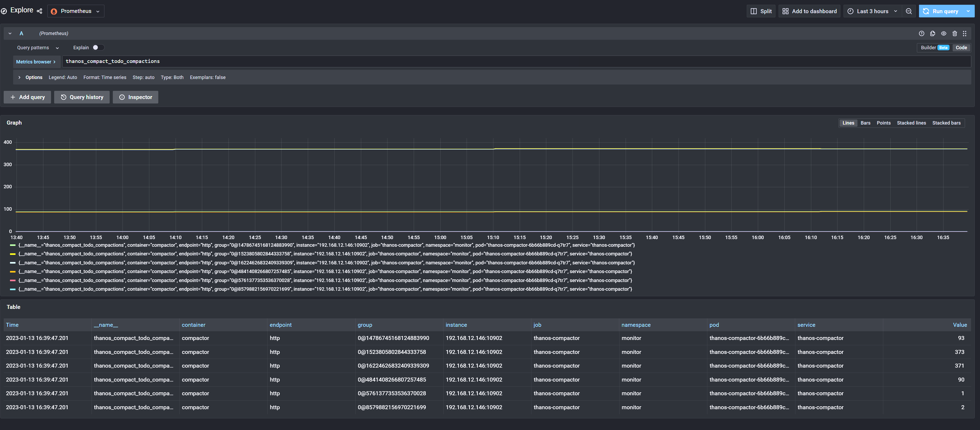Viewport: 980px width, 430px height.
Task: Open the zoom out magnifier icon
Action: [909, 11]
